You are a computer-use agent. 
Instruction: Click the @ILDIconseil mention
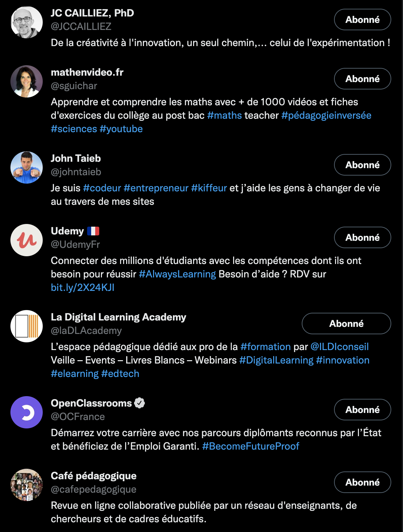pyautogui.click(x=339, y=347)
